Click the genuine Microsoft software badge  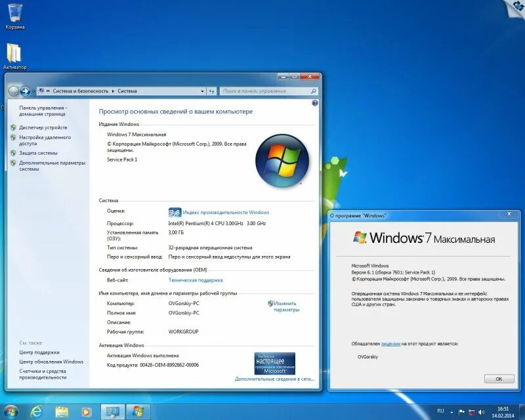274,364
